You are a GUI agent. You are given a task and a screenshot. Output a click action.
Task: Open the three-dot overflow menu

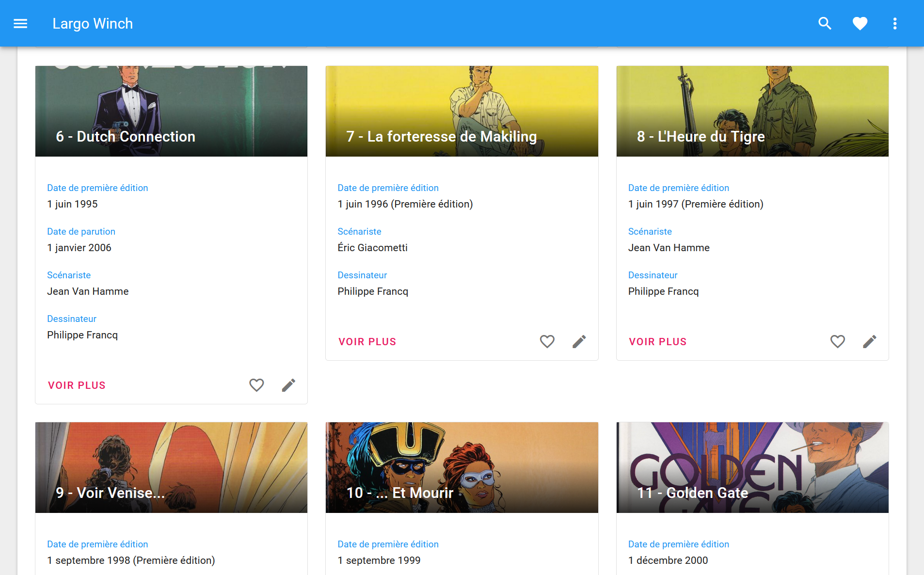pyautogui.click(x=895, y=23)
